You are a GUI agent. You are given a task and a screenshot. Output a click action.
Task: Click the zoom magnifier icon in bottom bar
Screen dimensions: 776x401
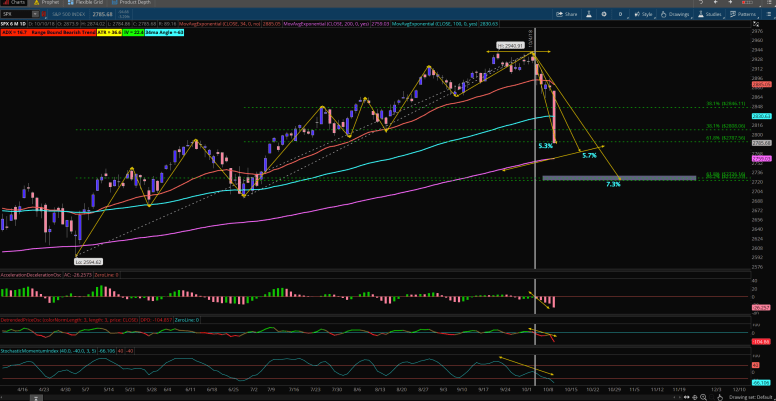pos(704,397)
